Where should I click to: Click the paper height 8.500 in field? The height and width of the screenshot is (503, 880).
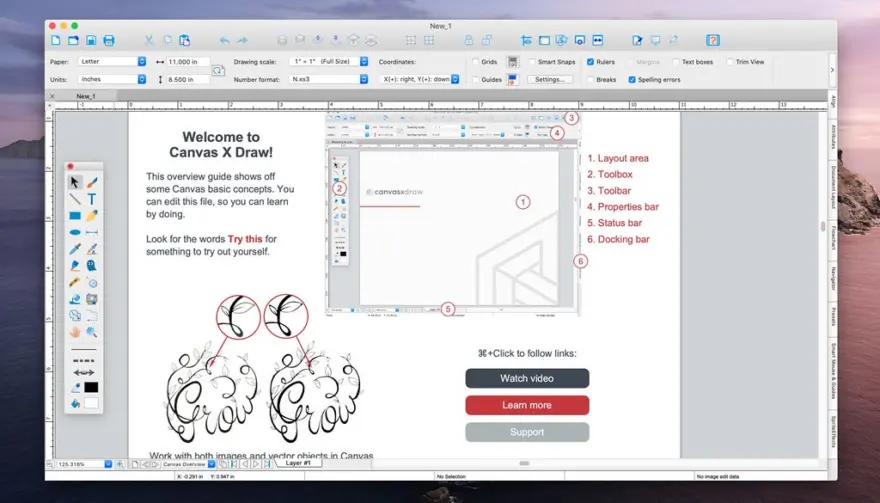[x=188, y=80]
